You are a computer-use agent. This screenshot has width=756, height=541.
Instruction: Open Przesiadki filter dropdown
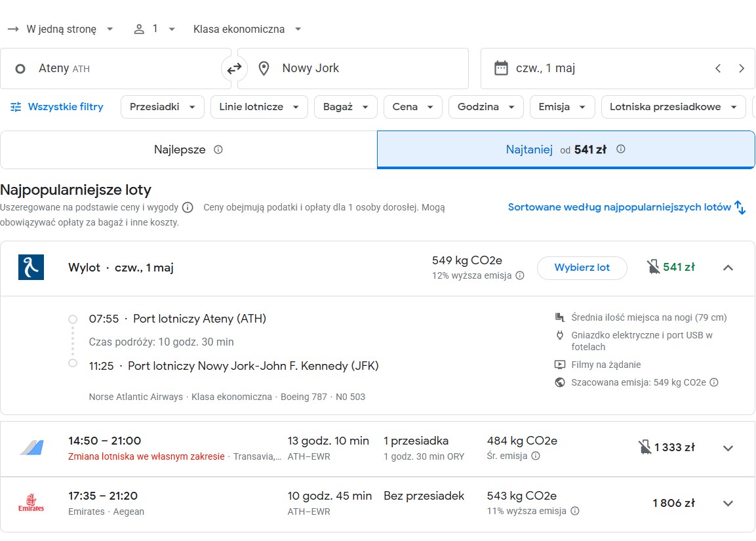[163, 106]
